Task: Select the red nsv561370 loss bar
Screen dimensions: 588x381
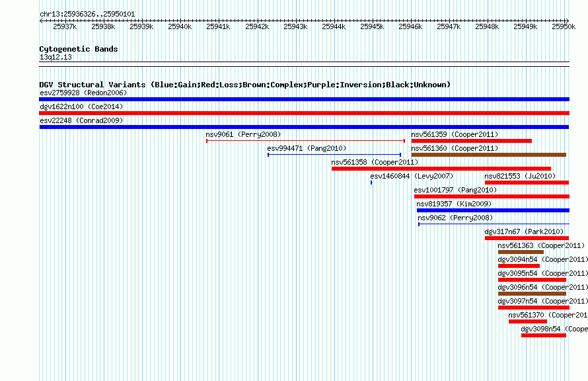Action: coord(528,321)
